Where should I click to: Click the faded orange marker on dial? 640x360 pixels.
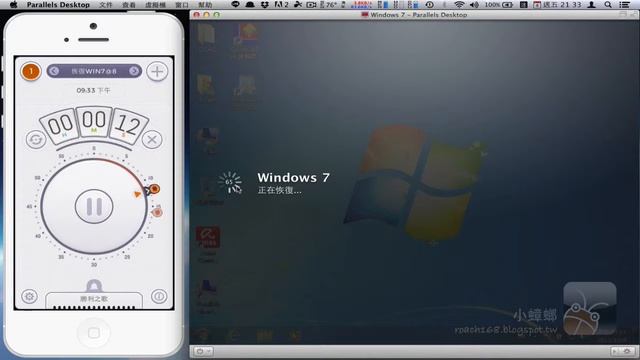pos(157,212)
